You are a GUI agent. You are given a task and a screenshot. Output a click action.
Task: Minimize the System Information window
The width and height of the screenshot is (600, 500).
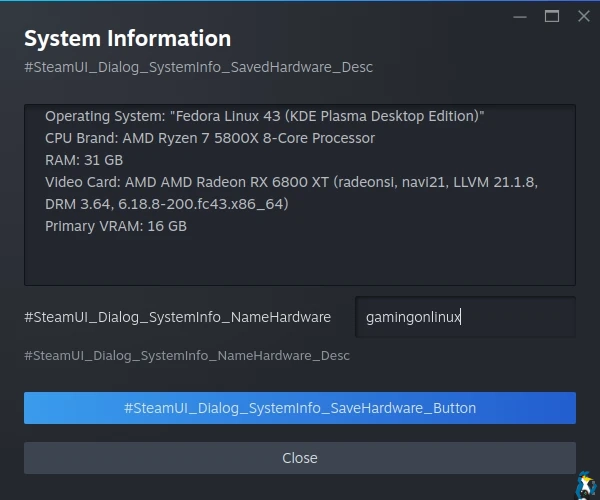[518, 16]
